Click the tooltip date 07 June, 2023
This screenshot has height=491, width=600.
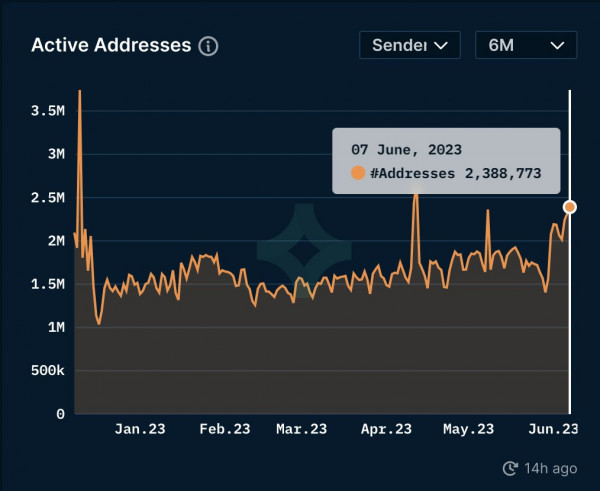click(406, 150)
